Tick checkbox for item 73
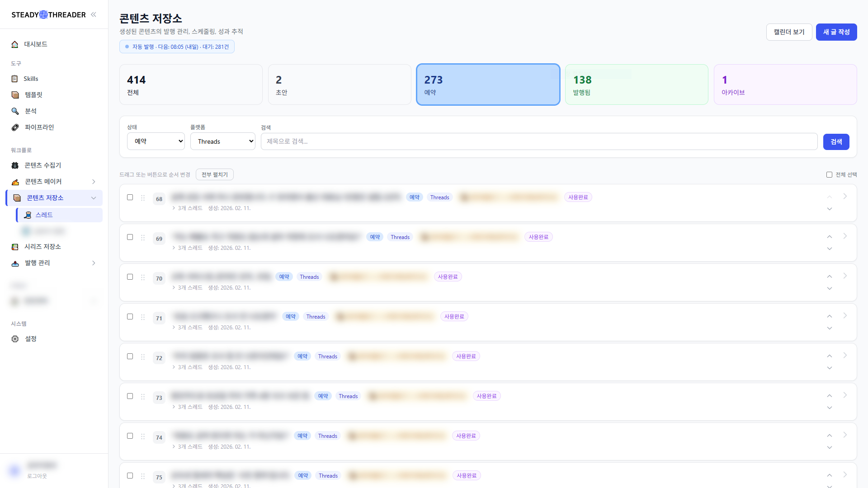The height and width of the screenshot is (488, 868). [x=130, y=396]
